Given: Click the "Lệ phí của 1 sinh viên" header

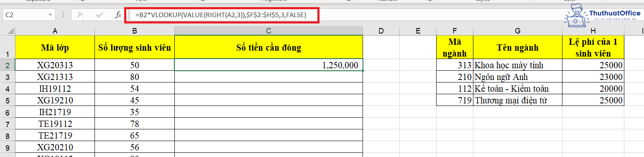Looking at the screenshot, I should tap(593, 47).
